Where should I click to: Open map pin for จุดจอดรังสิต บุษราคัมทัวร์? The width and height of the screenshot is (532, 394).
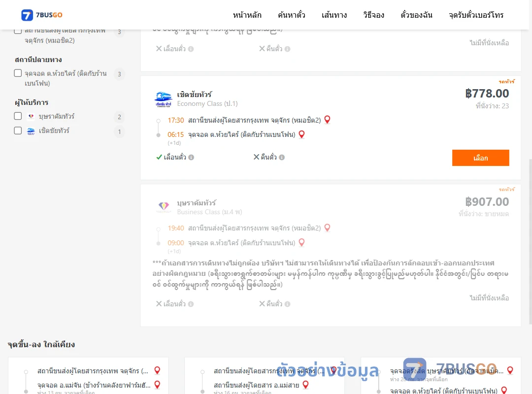coord(510,370)
